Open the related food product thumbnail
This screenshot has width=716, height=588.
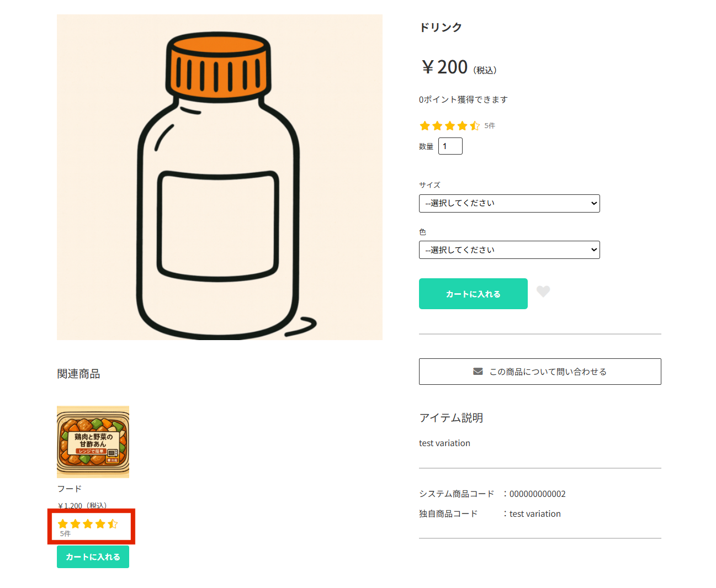click(x=93, y=442)
